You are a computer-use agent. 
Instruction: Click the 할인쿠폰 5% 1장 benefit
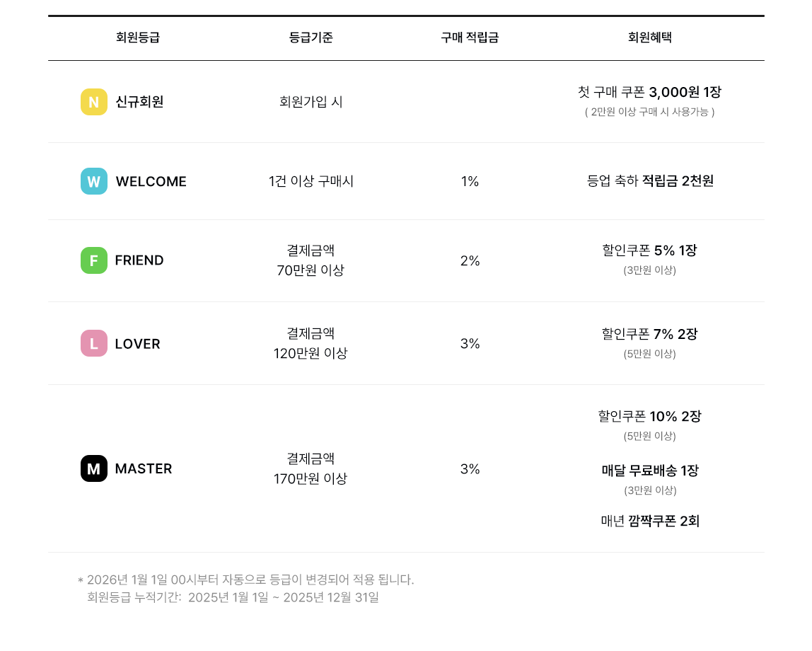point(649,250)
